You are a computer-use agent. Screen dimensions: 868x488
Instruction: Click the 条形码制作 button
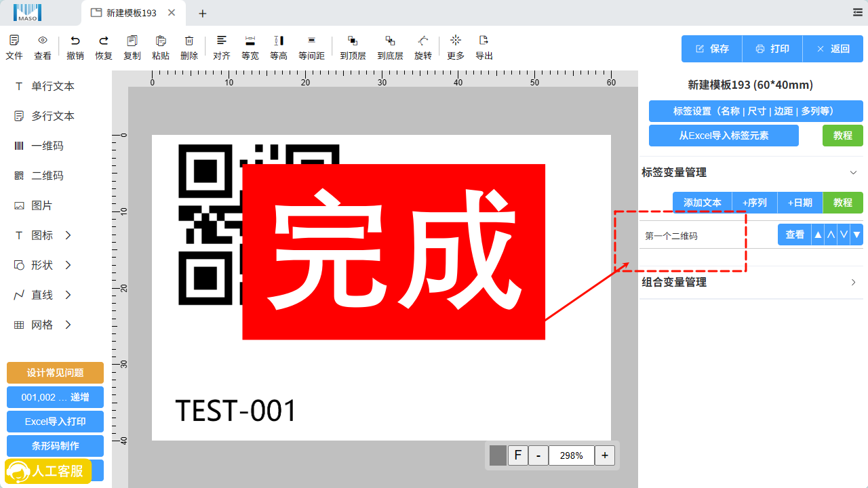coord(55,446)
